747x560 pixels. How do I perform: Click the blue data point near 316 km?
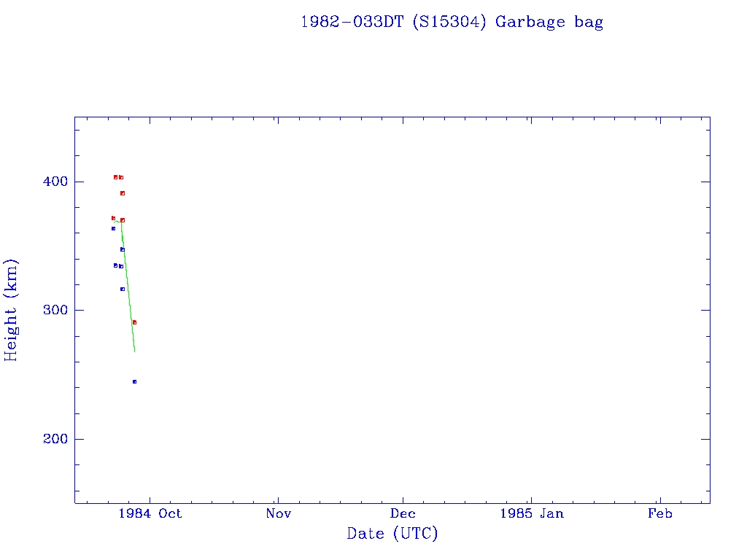click(123, 289)
